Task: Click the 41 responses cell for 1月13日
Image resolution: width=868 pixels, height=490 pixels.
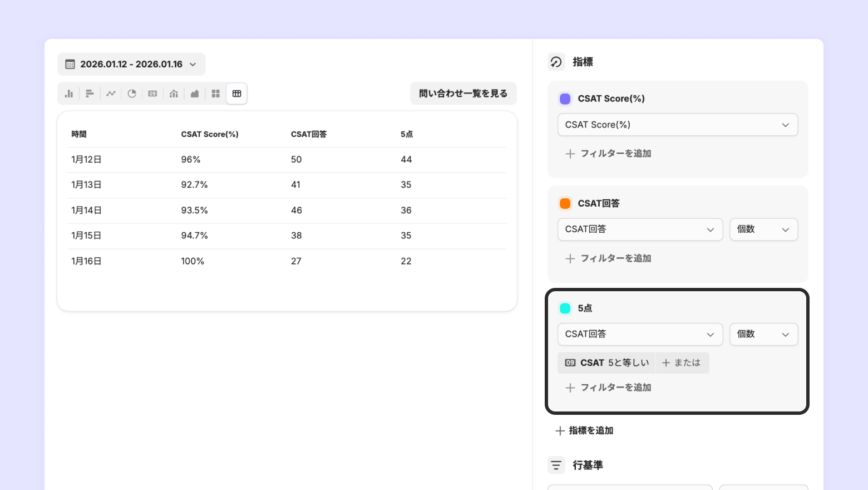Action: tap(295, 185)
